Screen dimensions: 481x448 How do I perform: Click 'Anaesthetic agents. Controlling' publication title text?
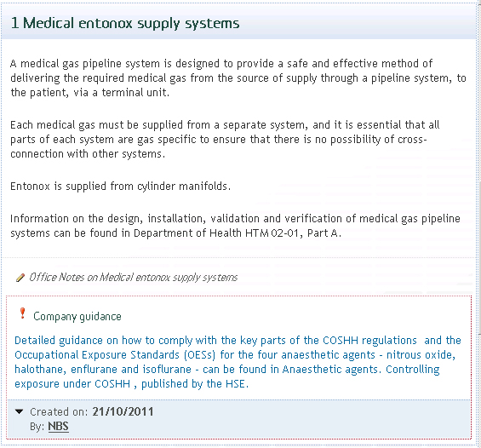pyautogui.click(x=361, y=370)
